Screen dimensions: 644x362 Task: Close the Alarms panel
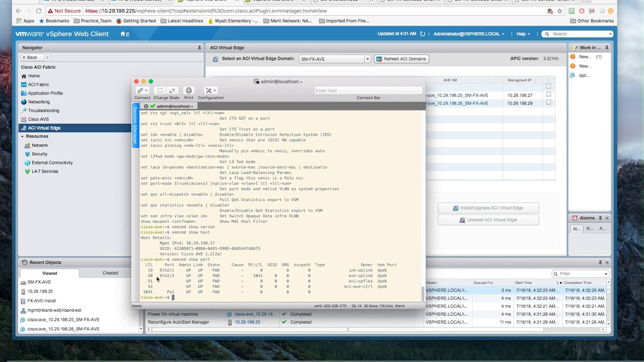607,218
